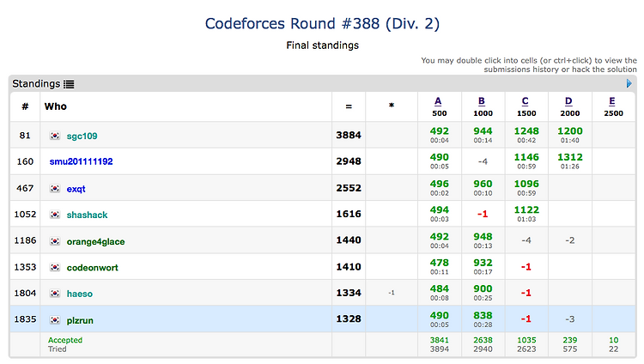Click Accepted count 3841 for problem A
Image resolution: width=644 pixels, height=364 pixels.
440,340
